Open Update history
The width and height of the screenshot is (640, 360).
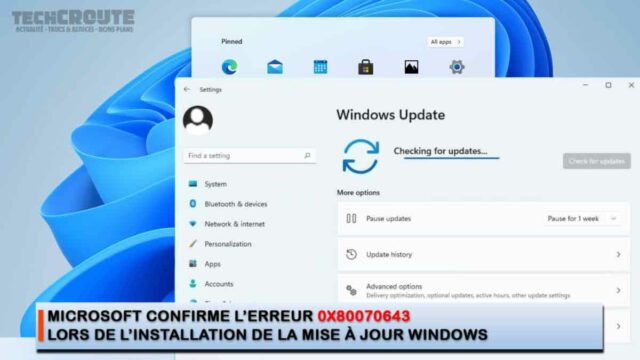(484, 255)
